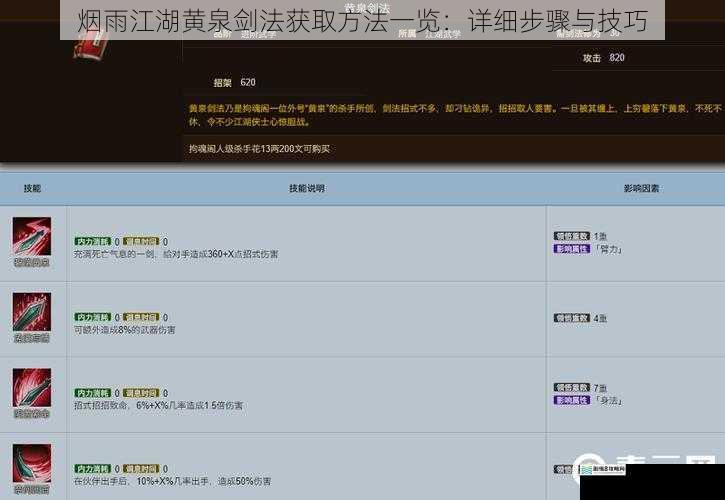This screenshot has width=725, height=500.
Task: Click the description 给对手造成360+X点招式伤害
Action: click(221, 254)
